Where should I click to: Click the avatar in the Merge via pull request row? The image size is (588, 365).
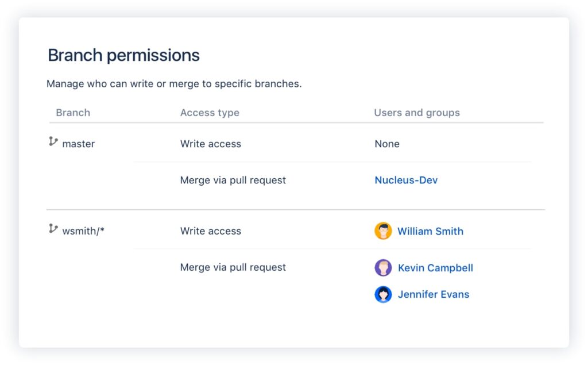pos(384,268)
